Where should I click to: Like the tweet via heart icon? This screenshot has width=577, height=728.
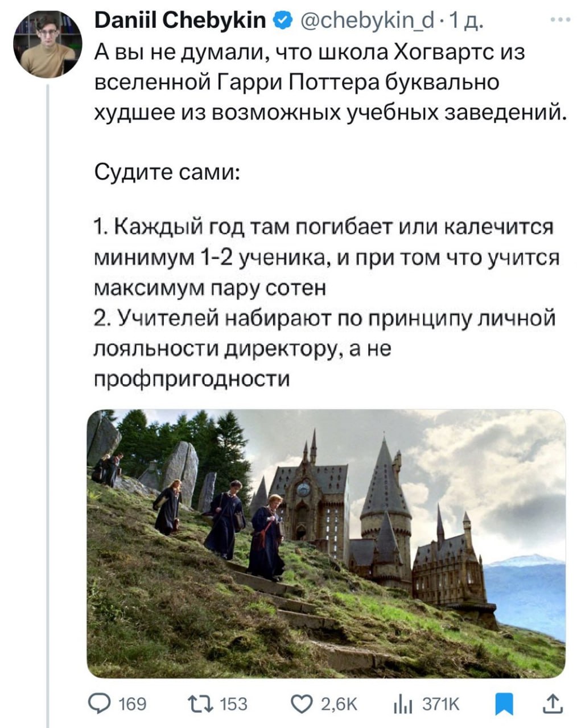point(302,705)
